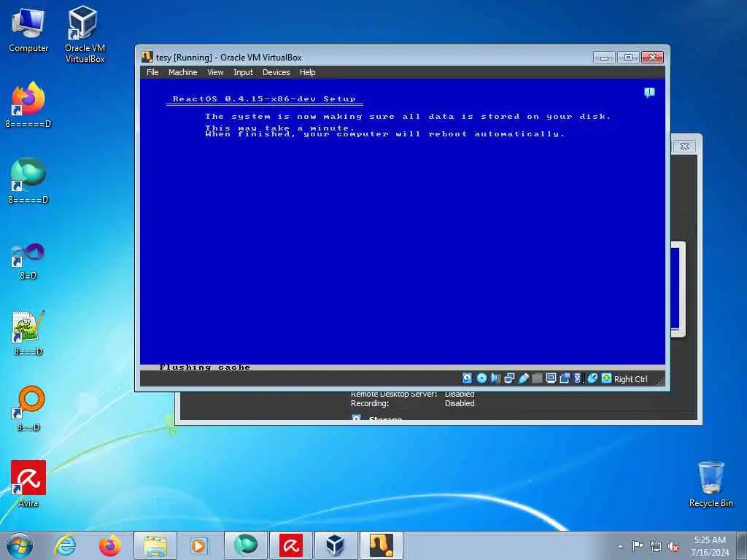Select the Firefox shortcut labeled 8======D
The height and width of the screenshot is (560, 747).
coord(28,105)
